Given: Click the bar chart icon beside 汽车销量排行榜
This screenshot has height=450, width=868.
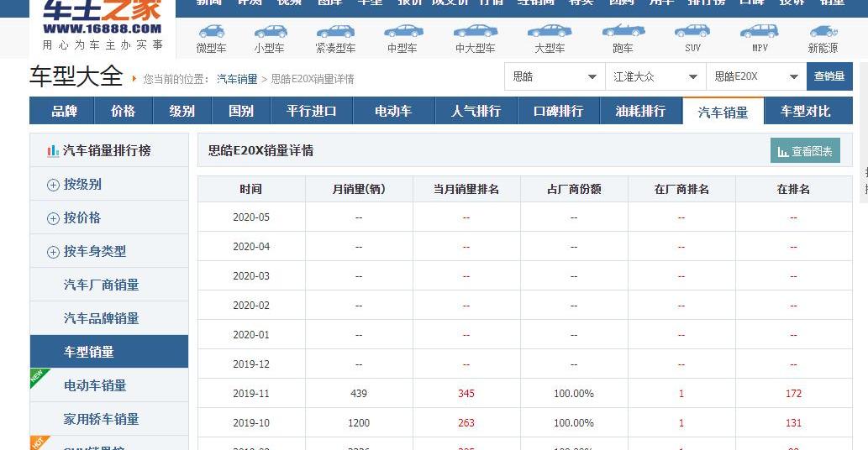Looking at the screenshot, I should 53,150.
